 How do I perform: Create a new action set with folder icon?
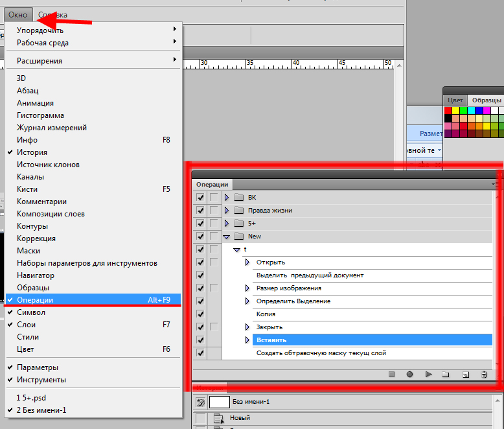point(446,375)
